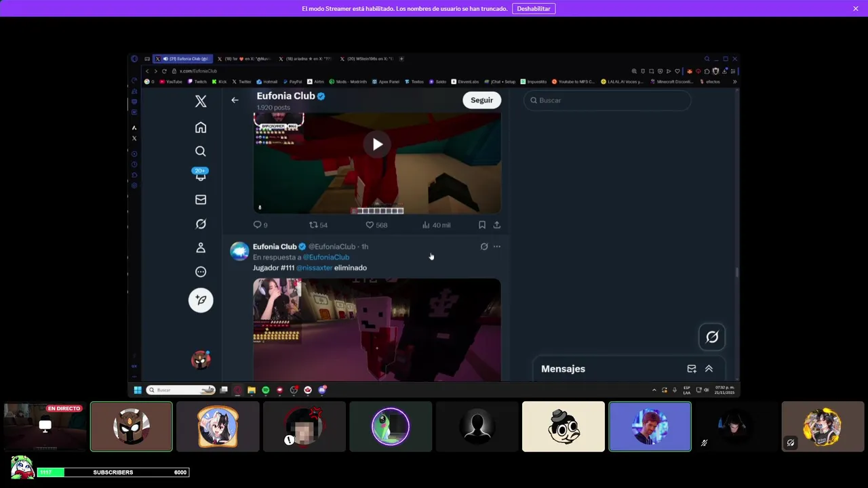Click the Windows taskbar Buscar search box

click(x=182, y=390)
